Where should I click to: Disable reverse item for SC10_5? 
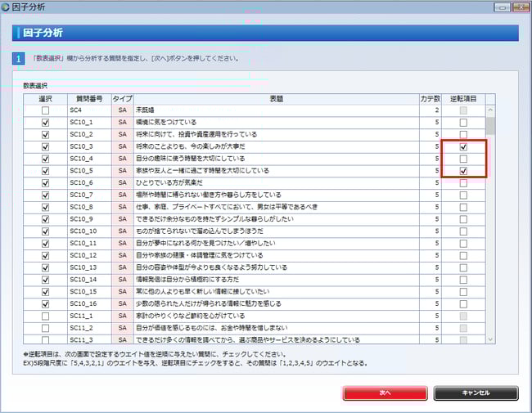coord(463,171)
